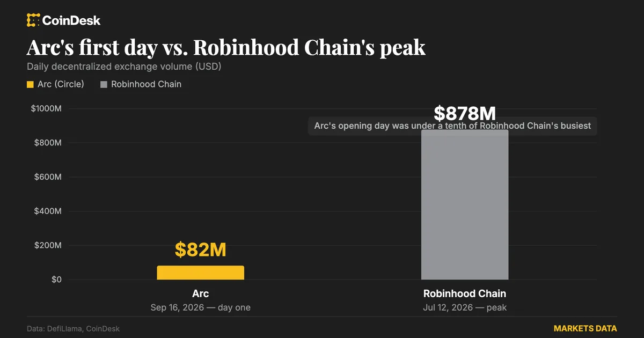The image size is (644, 338).
Task: Click the Arc x-axis category label
Action: pyautogui.click(x=201, y=293)
